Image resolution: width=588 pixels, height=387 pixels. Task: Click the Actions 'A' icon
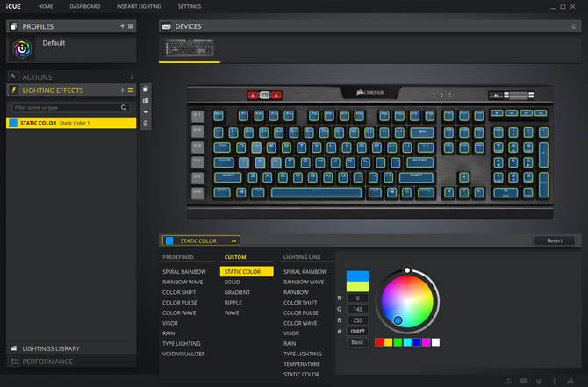click(x=13, y=76)
